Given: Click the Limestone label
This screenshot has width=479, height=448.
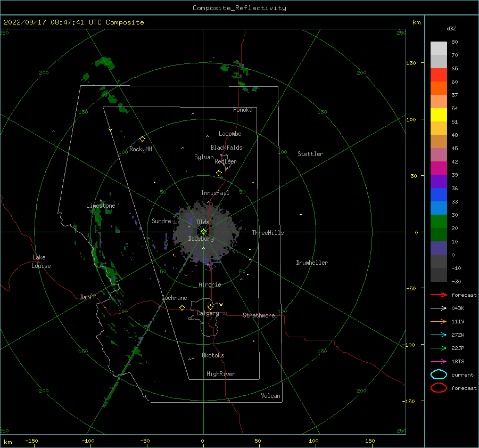Looking at the screenshot, I should (x=101, y=206).
